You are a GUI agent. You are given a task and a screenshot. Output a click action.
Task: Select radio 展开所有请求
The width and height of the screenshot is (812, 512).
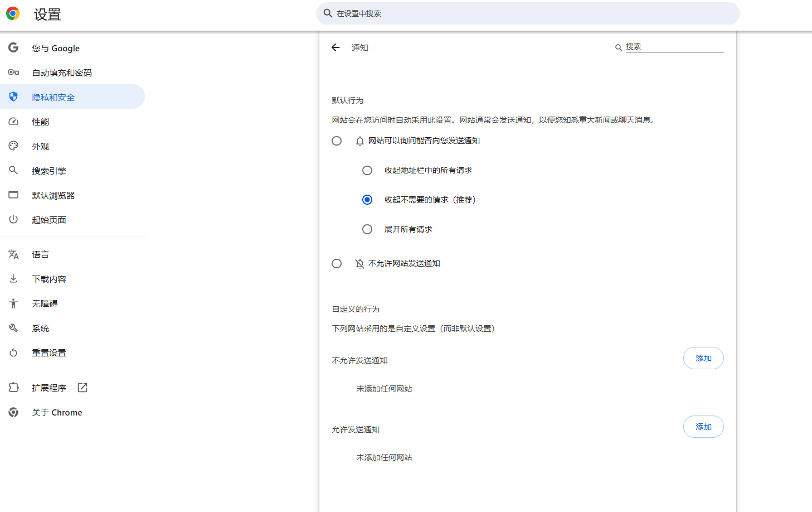point(367,229)
